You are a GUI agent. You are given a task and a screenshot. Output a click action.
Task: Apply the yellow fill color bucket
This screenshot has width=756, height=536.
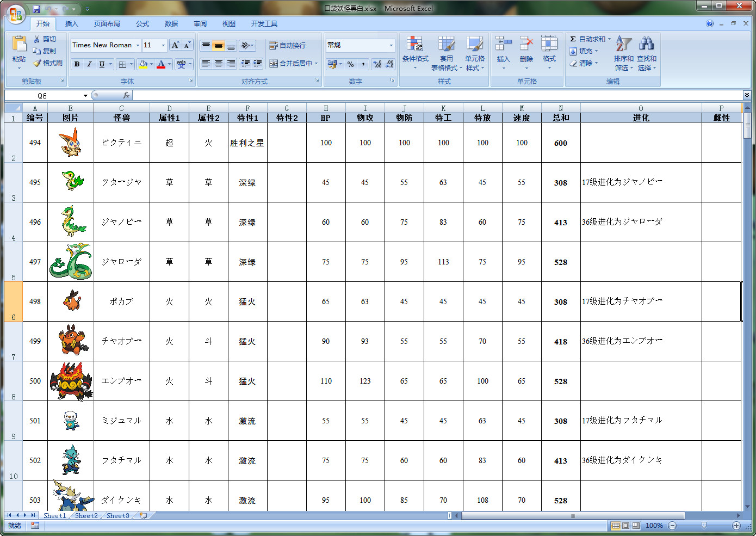pos(142,64)
